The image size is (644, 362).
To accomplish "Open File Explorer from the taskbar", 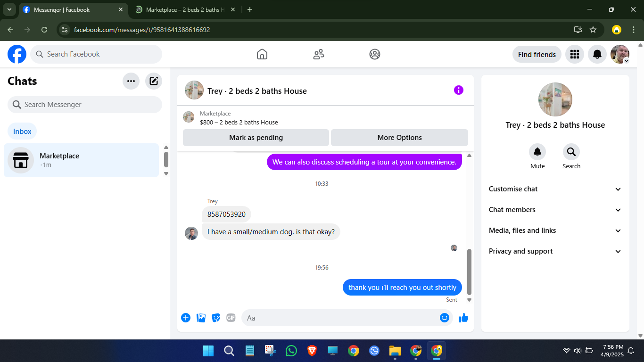I will pos(395,351).
